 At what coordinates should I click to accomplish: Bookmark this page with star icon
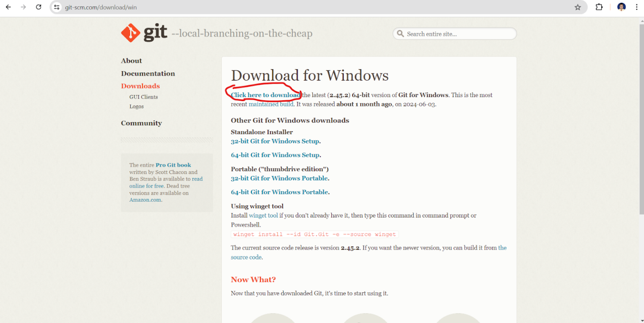coord(577,7)
